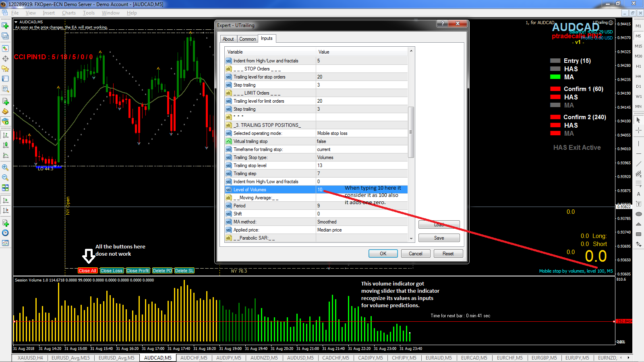Select the ellipse drawing tool
Image resolution: width=644 pixels, height=362 pixels.
point(638,214)
